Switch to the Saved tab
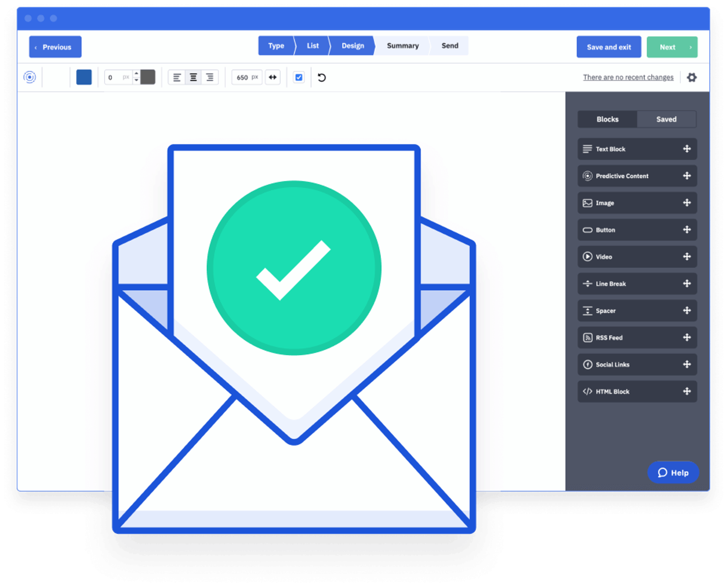The width and height of the screenshot is (725, 588). [666, 119]
